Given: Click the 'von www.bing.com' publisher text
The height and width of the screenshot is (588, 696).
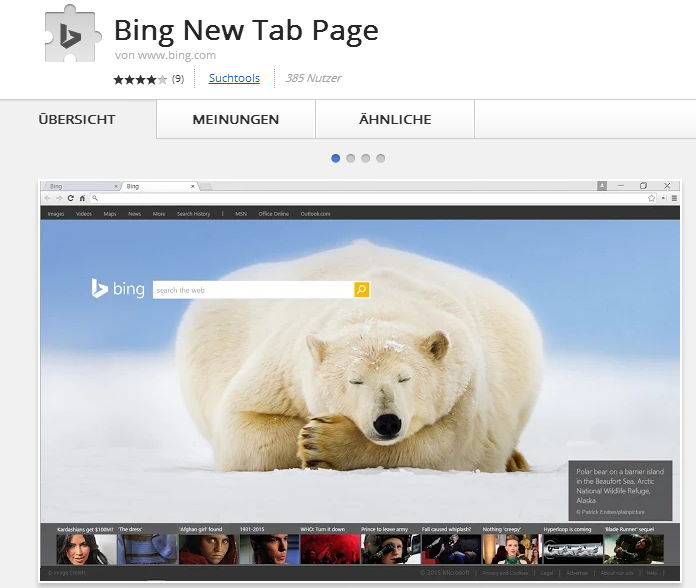Looking at the screenshot, I should 165,55.
